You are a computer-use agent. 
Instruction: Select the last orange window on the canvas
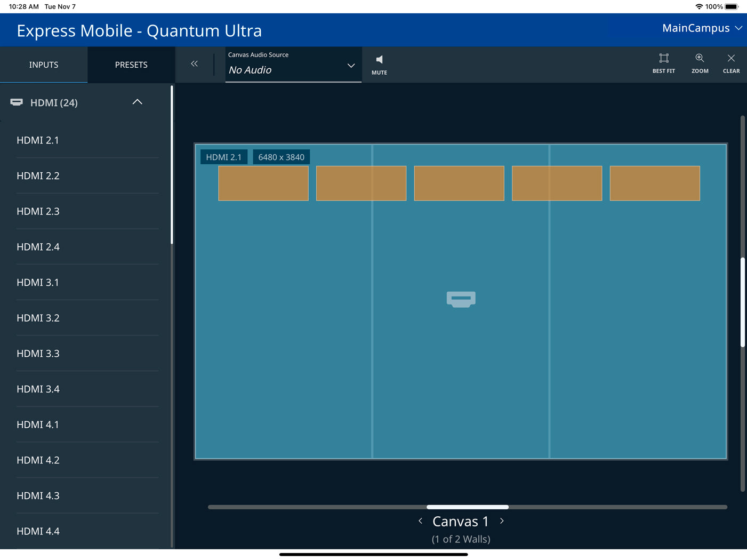click(655, 183)
